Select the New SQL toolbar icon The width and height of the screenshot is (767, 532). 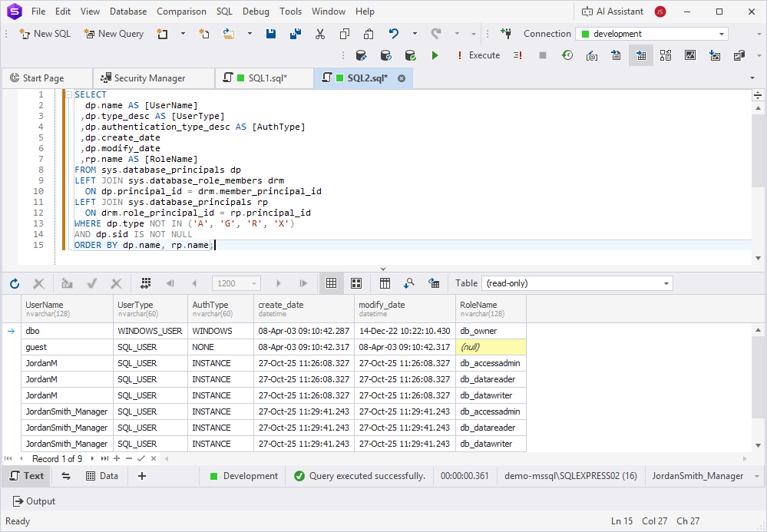pyautogui.click(x=44, y=34)
